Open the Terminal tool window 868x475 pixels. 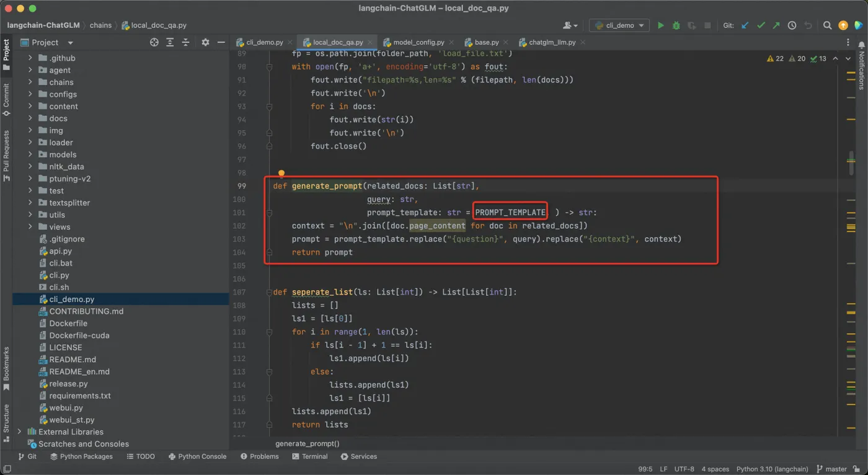click(309, 456)
